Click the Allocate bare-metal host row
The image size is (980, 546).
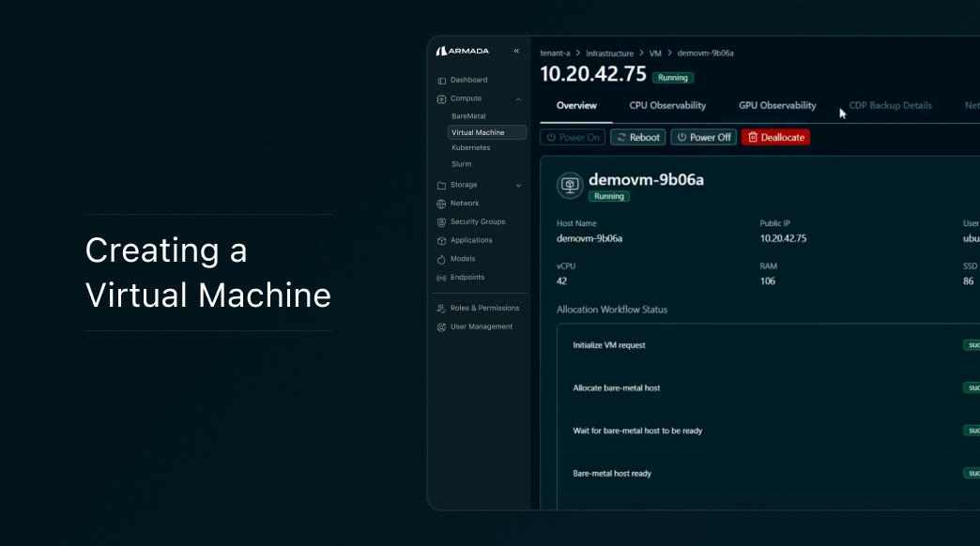coord(769,388)
